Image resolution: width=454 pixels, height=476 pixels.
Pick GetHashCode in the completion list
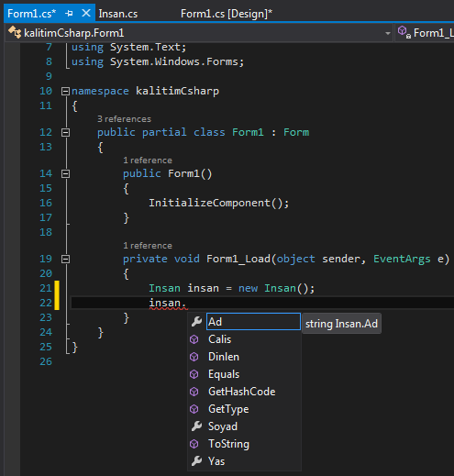(x=242, y=392)
